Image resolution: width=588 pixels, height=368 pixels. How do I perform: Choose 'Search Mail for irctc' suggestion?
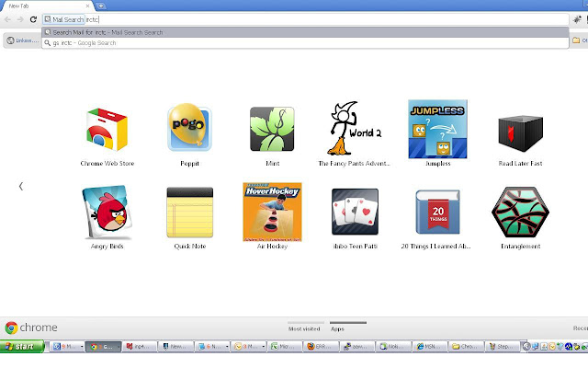[305, 33]
